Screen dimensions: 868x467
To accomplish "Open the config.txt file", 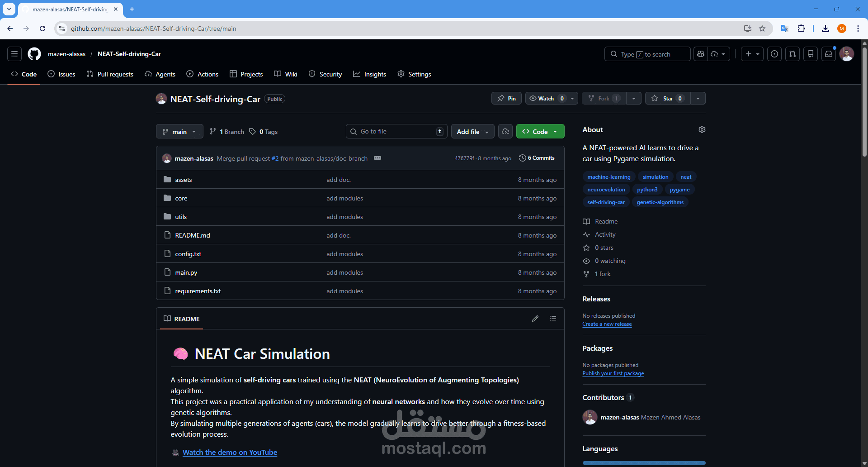I will 188,254.
